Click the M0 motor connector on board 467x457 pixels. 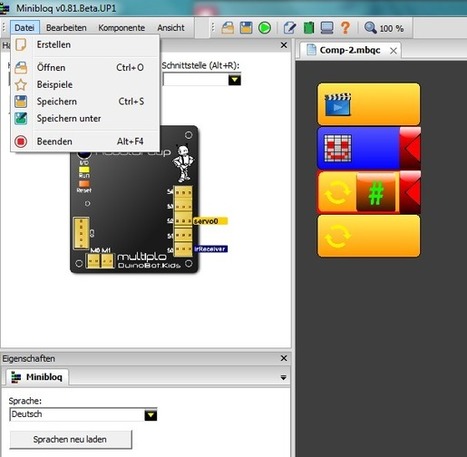[93, 261]
